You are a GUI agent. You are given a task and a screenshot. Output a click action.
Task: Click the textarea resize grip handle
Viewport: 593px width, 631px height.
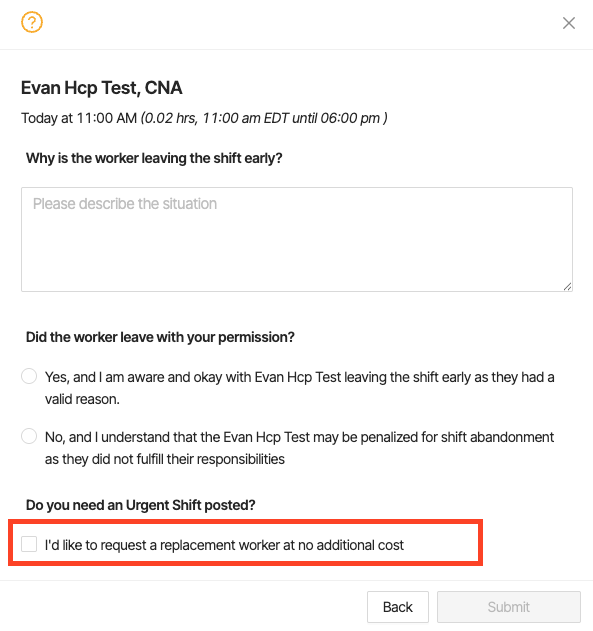click(567, 287)
